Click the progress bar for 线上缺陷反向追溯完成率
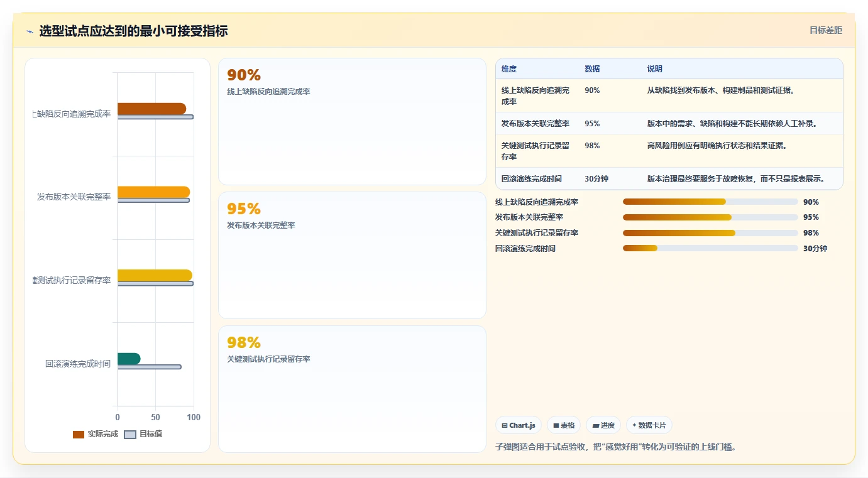The image size is (868, 478). [x=710, y=202]
